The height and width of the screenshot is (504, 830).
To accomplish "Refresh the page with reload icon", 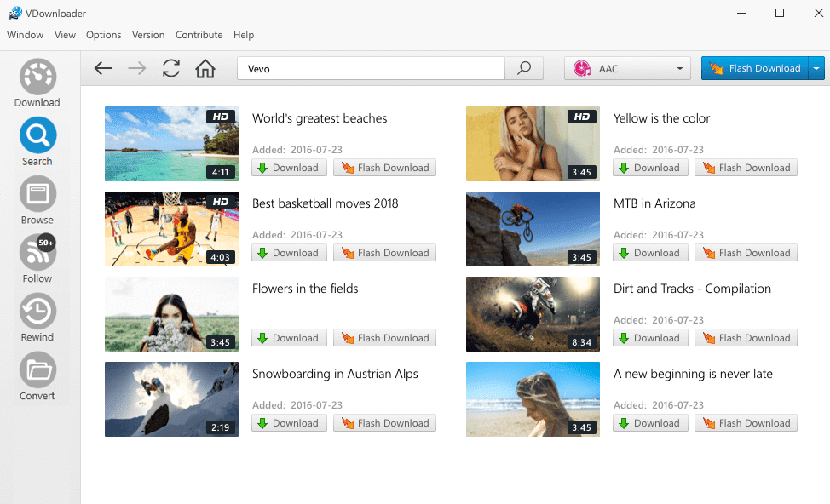I will click(171, 68).
